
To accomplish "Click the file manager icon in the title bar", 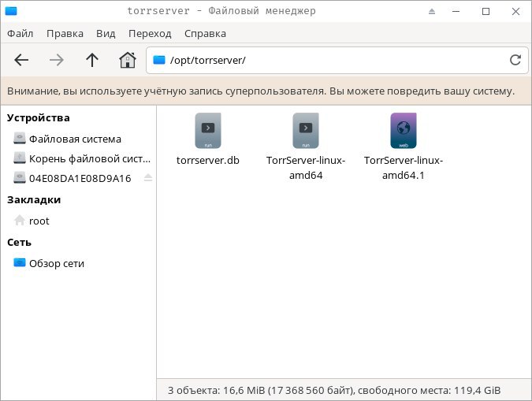I will point(11,11).
